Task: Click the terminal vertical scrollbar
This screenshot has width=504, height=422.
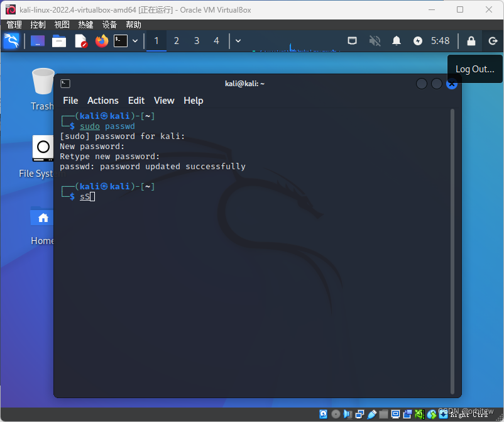Action: (x=452, y=251)
